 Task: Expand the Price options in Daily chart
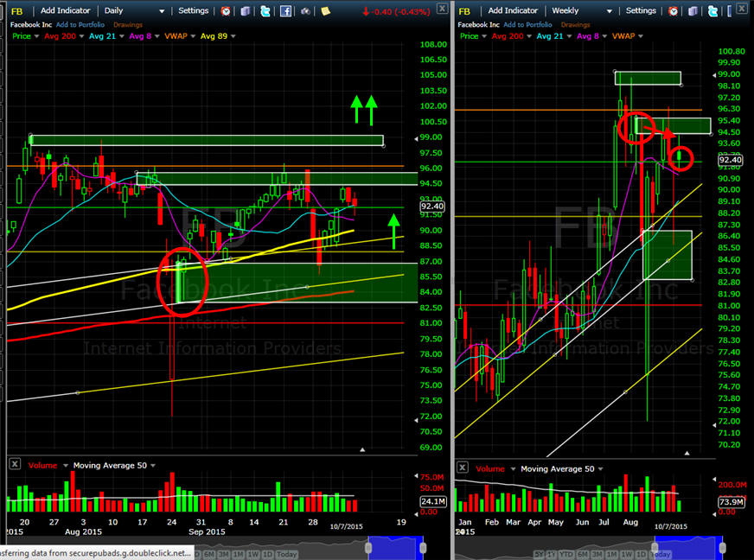pyautogui.click(x=36, y=36)
